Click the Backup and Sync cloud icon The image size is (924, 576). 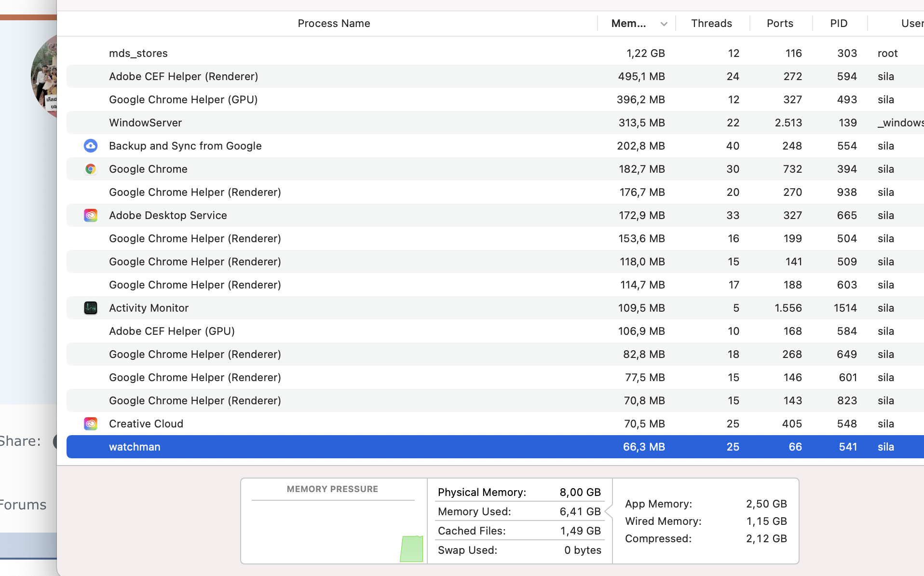click(91, 146)
